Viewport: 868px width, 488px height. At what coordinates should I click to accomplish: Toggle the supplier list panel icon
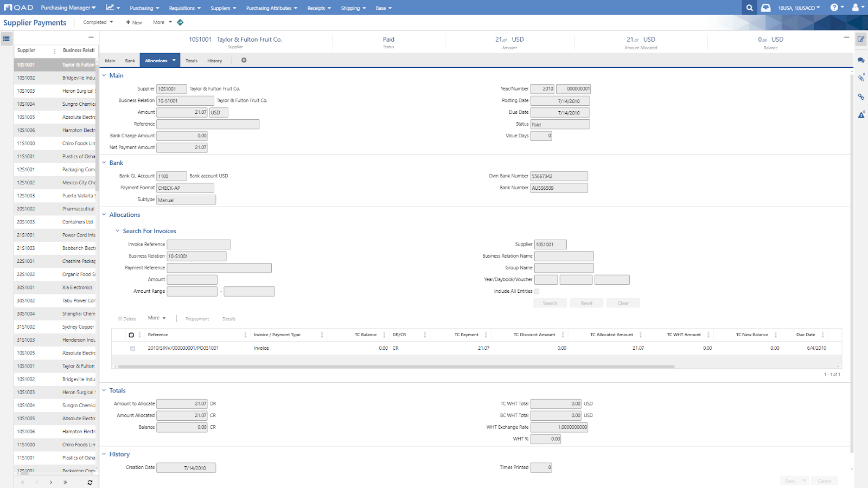[x=7, y=38]
